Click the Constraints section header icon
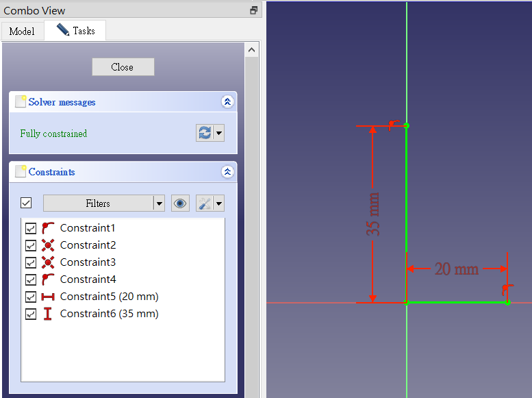Screen dimensions: 532x398 pos(21,171)
